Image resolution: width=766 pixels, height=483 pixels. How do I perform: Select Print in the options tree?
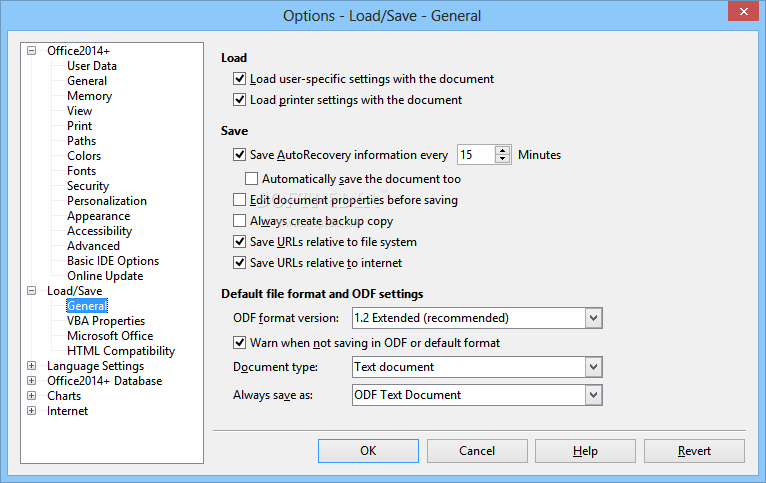(80, 126)
